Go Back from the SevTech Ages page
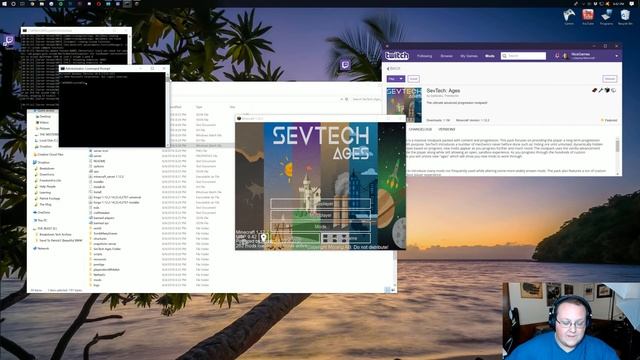The image size is (640, 360). (x=393, y=69)
